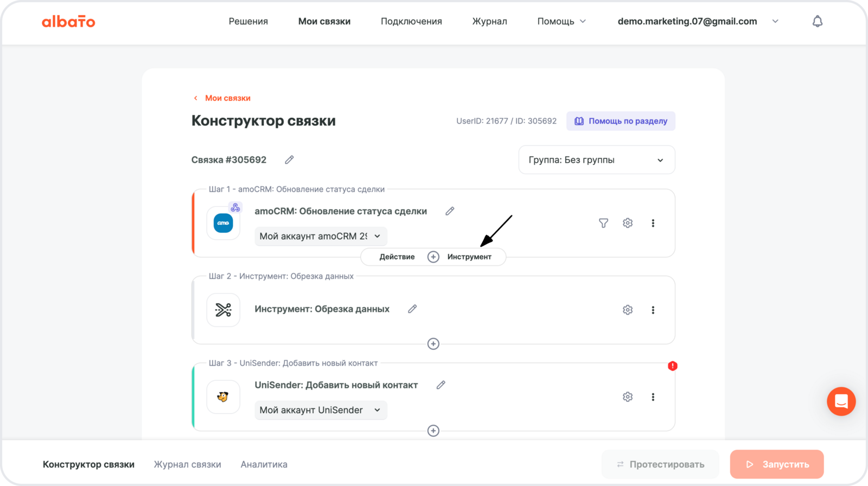
Task: Open three-dot menu for UniSender step
Action: coord(653,397)
